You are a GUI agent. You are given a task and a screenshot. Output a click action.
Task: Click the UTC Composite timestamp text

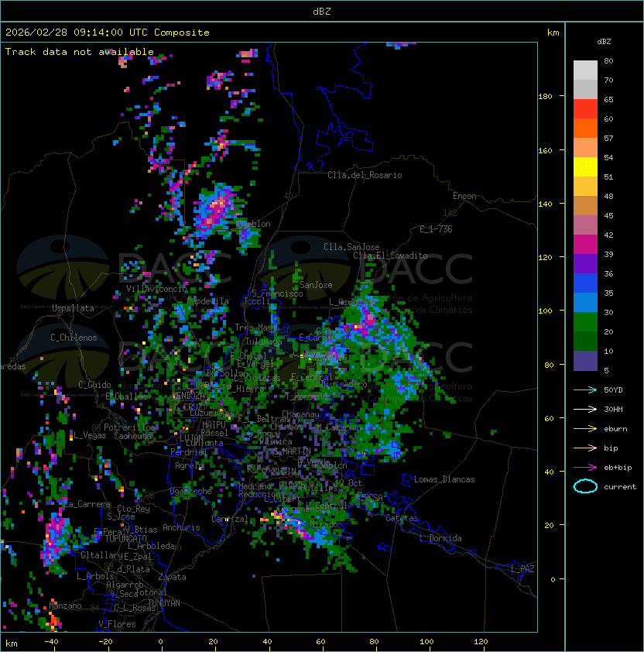pos(108,33)
